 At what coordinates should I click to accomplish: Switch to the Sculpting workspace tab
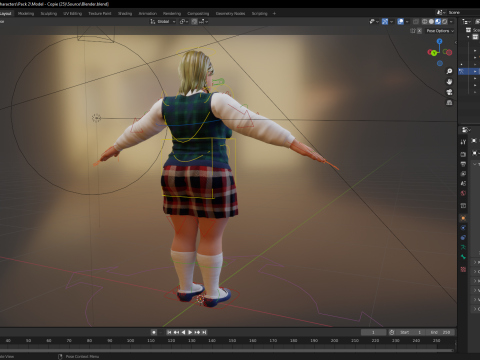49,14
